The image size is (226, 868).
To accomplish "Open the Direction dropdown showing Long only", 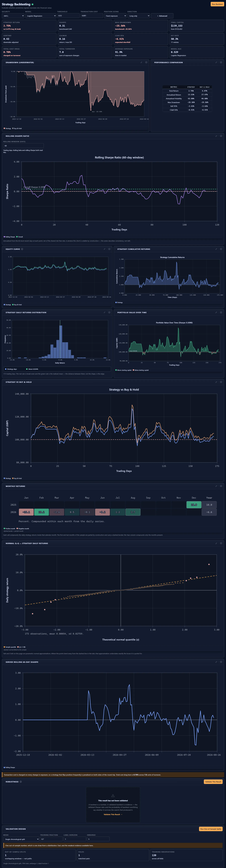I will [139, 16].
